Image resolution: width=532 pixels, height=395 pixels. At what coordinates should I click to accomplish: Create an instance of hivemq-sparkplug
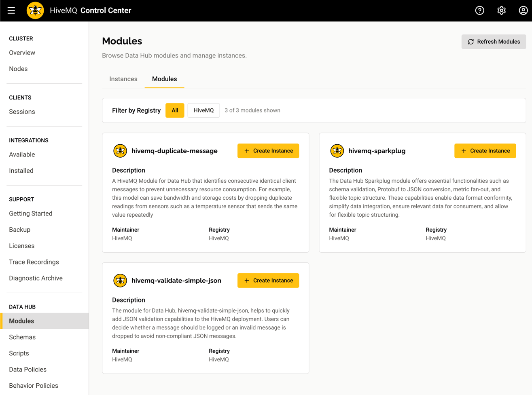click(x=485, y=150)
